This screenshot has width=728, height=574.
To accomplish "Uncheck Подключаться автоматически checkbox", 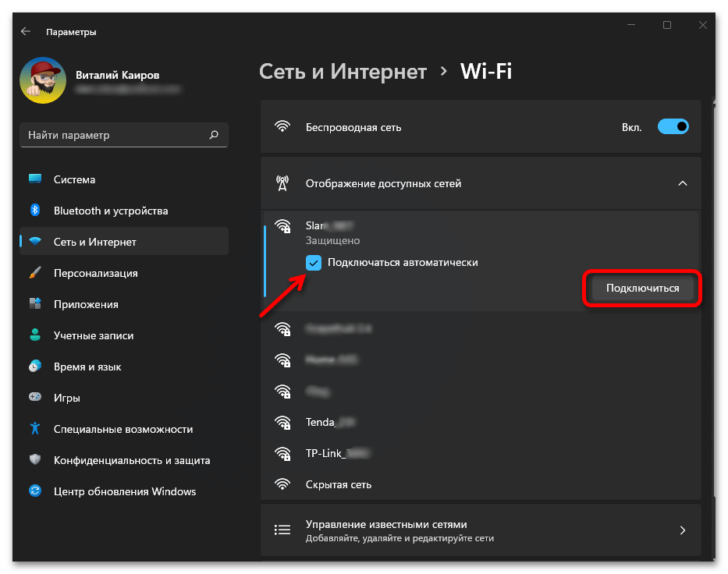I will tap(314, 263).
